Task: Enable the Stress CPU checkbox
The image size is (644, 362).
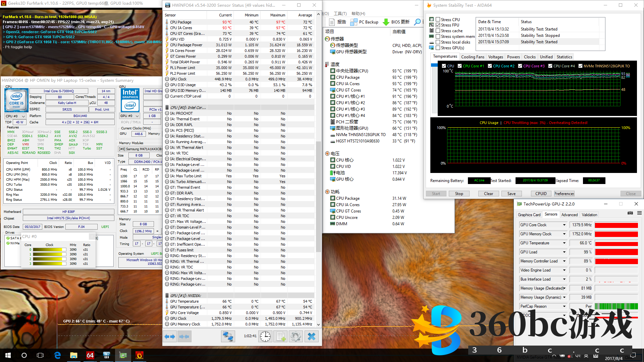Action: click(438, 19)
